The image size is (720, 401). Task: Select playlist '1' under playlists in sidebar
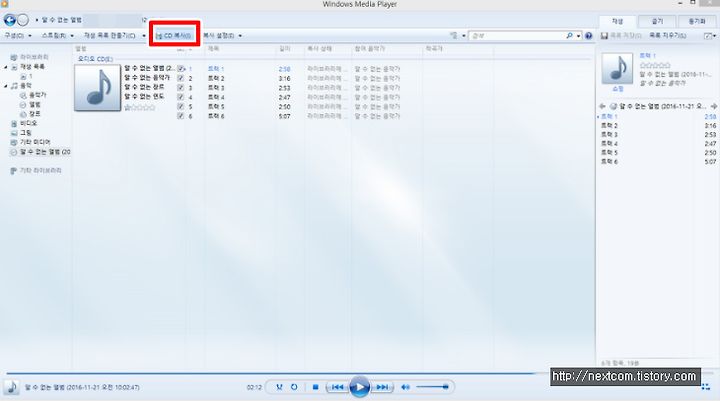(27, 76)
